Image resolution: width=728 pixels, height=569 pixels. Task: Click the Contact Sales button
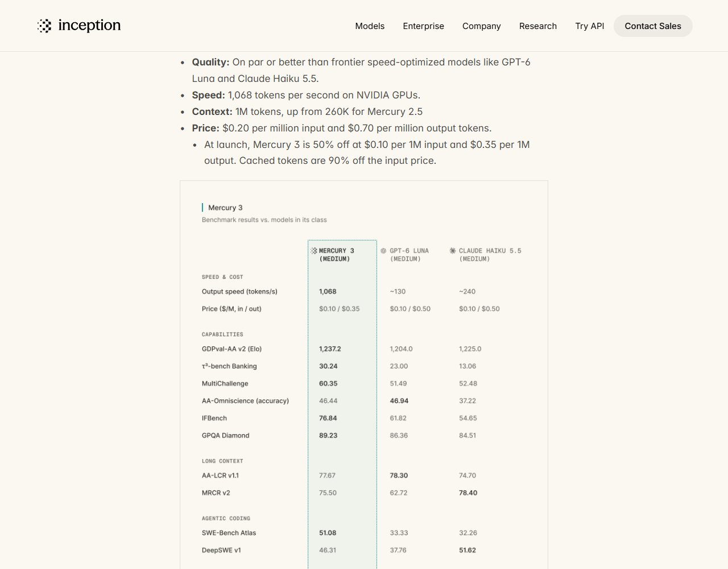click(653, 26)
